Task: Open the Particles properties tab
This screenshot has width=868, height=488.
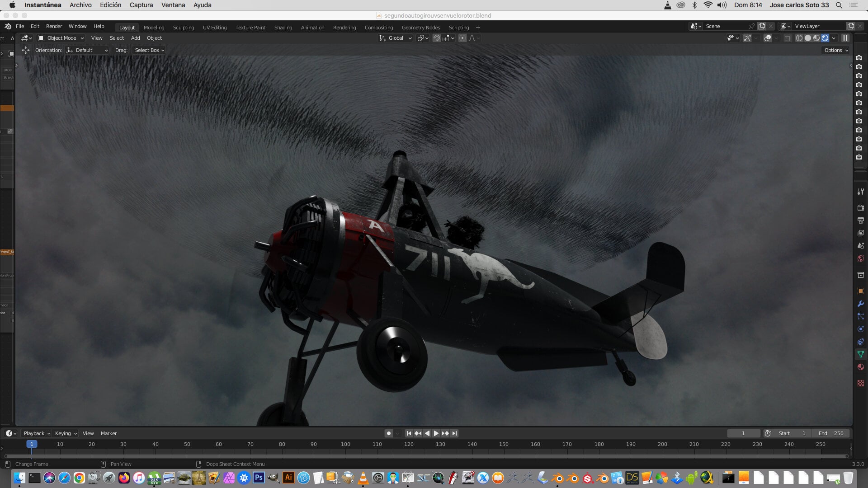Action: [860, 316]
